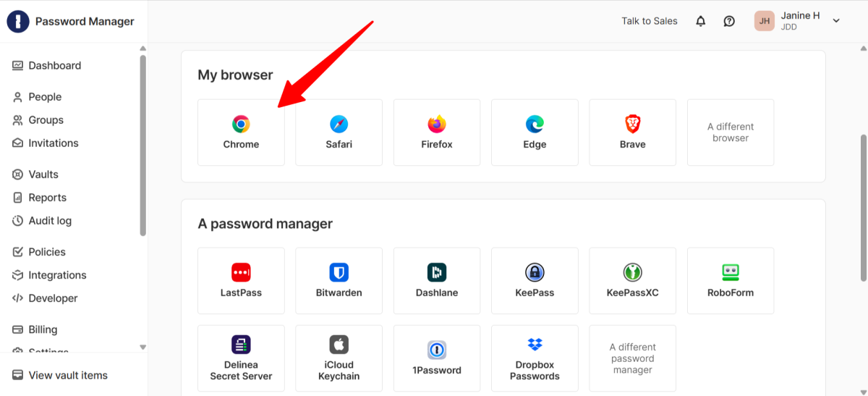
Task: Click the Bitwarden shield icon
Action: 339,272
